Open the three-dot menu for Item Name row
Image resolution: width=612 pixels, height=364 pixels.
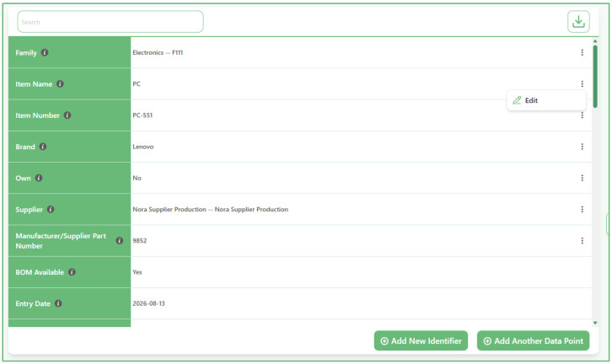tap(582, 84)
